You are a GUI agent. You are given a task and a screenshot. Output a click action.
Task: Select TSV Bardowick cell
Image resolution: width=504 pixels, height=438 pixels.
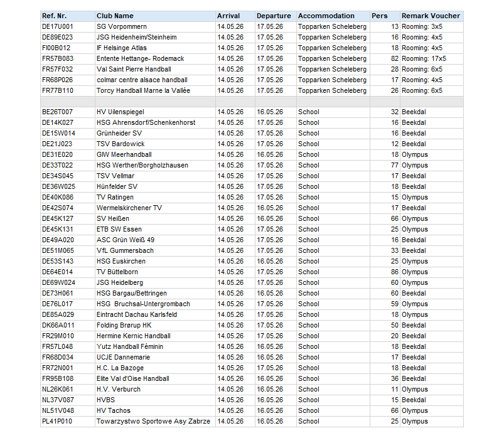click(x=155, y=144)
